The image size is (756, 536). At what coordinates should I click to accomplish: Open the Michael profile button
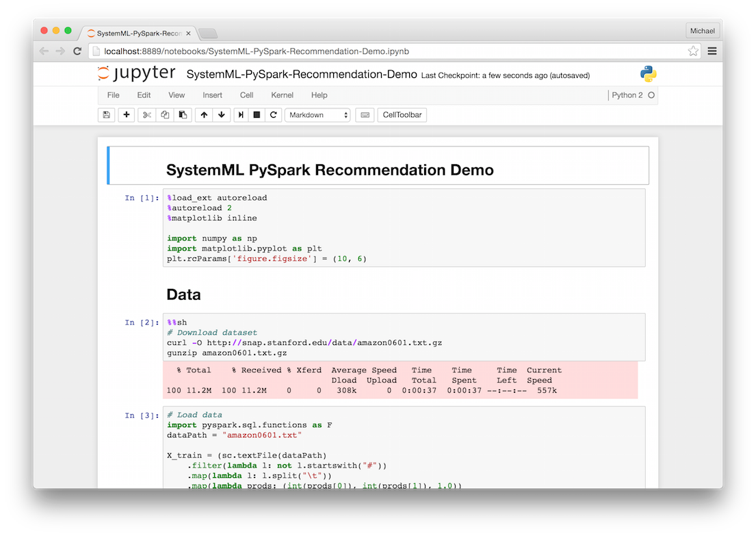click(x=702, y=31)
